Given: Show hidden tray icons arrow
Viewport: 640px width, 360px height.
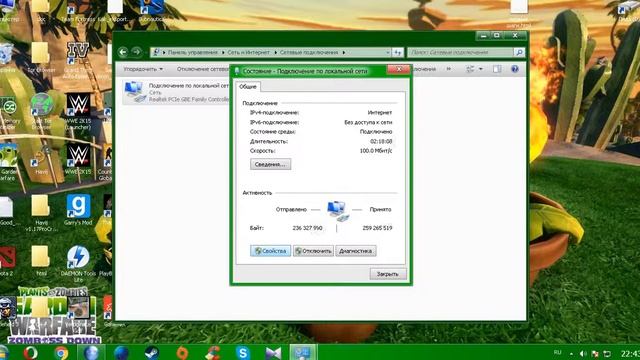Looking at the screenshot, I should (x=571, y=353).
